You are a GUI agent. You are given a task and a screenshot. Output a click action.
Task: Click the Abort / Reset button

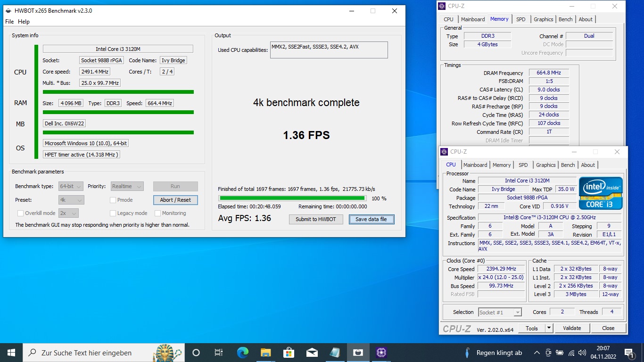(175, 200)
